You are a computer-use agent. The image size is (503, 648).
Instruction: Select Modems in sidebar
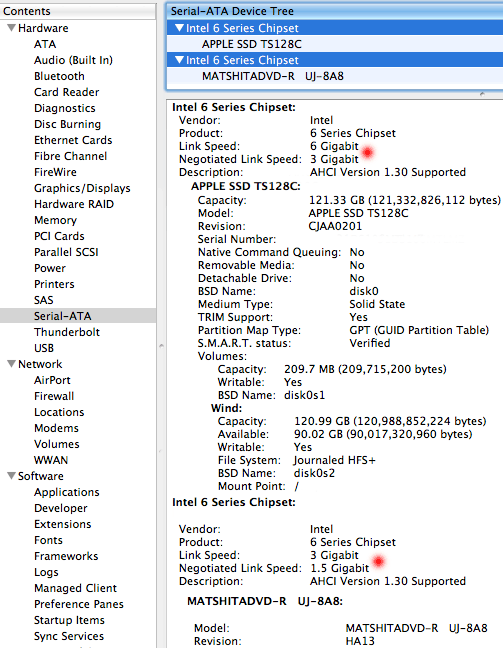tap(56, 428)
